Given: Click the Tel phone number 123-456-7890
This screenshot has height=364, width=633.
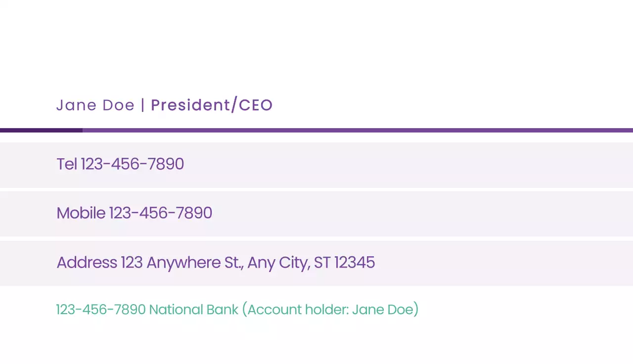Looking at the screenshot, I should [133, 164].
